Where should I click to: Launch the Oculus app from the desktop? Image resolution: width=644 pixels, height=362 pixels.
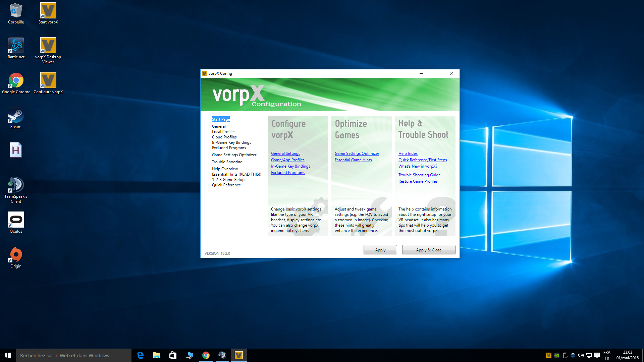coord(15,220)
